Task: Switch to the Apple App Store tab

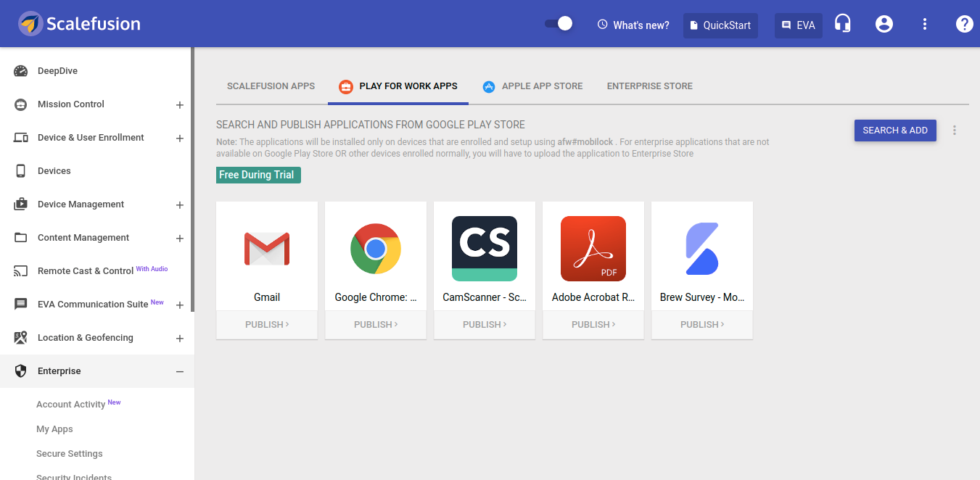Action: click(533, 86)
